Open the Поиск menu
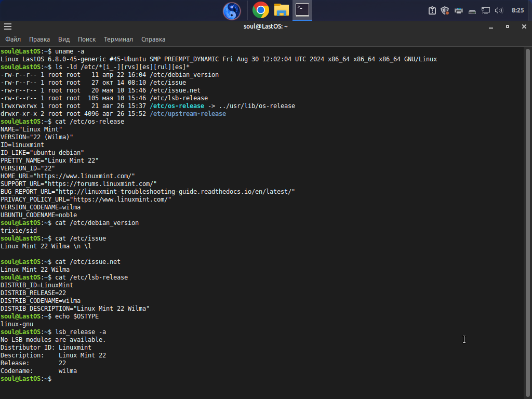Image resolution: width=532 pixels, height=399 pixels. (x=87, y=39)
